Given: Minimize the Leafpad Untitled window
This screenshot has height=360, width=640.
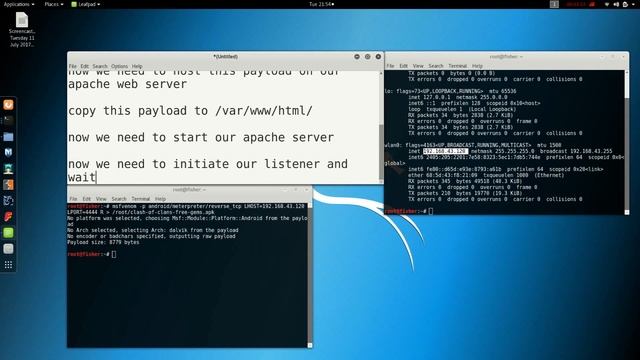Looking at the screenshot, I should coord(357,57).
